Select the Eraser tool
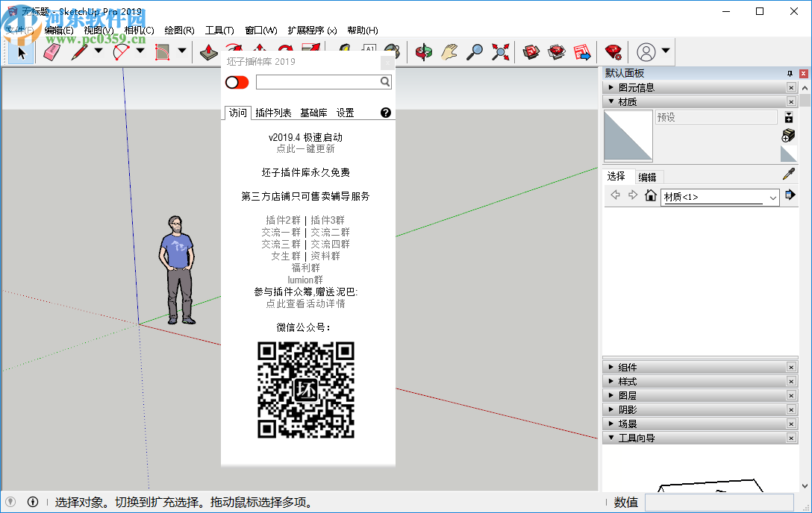Image resolution: width=812 pixels, height=513 pixels. click(x=51, y=51)
